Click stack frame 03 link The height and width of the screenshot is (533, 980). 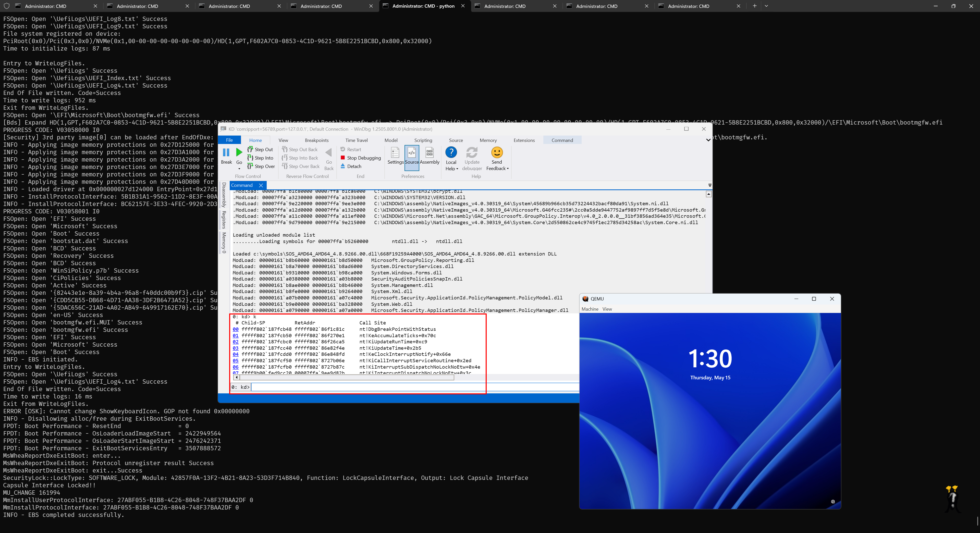[236, 348]
